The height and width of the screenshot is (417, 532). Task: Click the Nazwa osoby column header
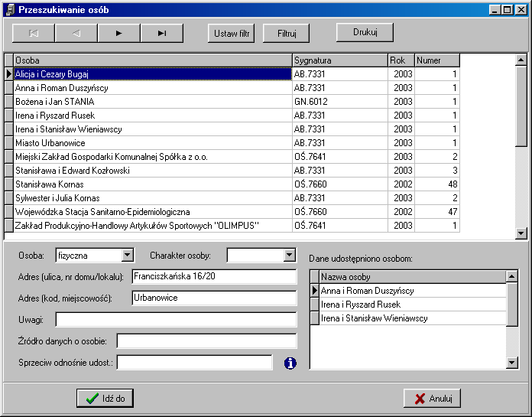tap(413, 277)
